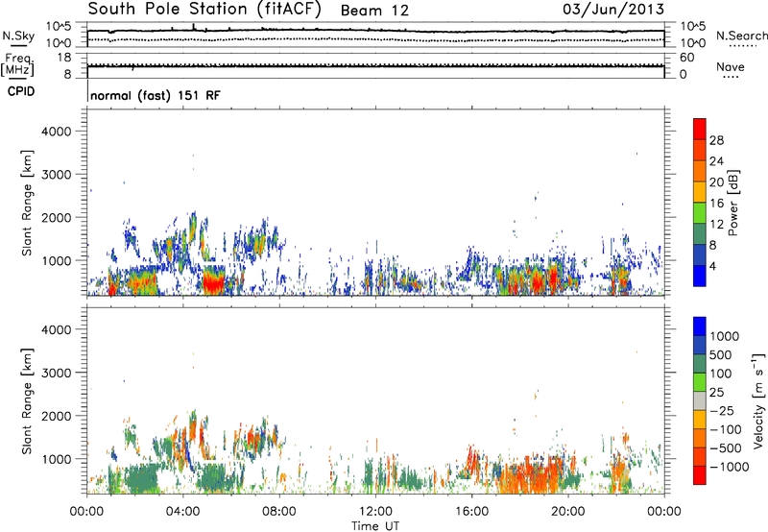Viewport: 768px width, 532px height.
Task: Click the Nave legend label
Action: pyautogui.click(x=730, y=67)
